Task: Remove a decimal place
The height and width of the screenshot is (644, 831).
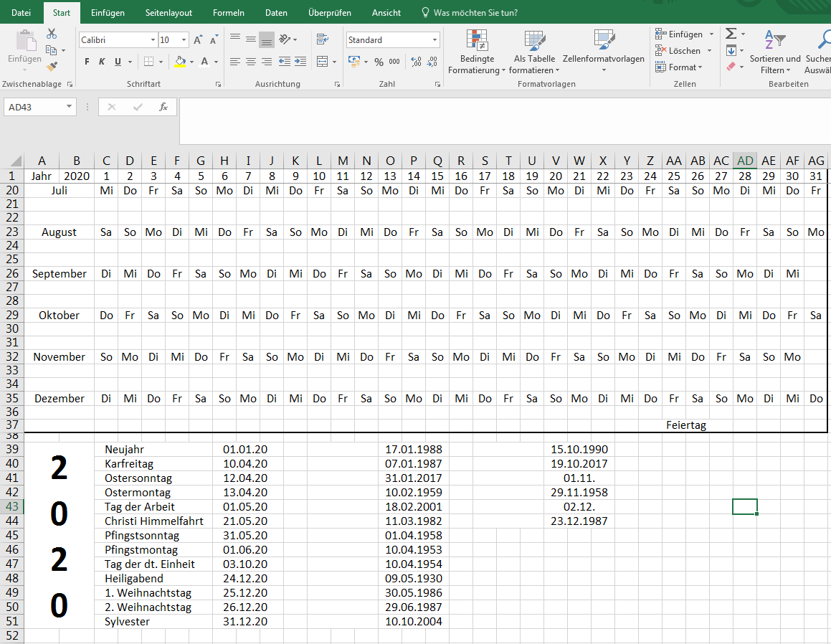Action: pos(432,62)
